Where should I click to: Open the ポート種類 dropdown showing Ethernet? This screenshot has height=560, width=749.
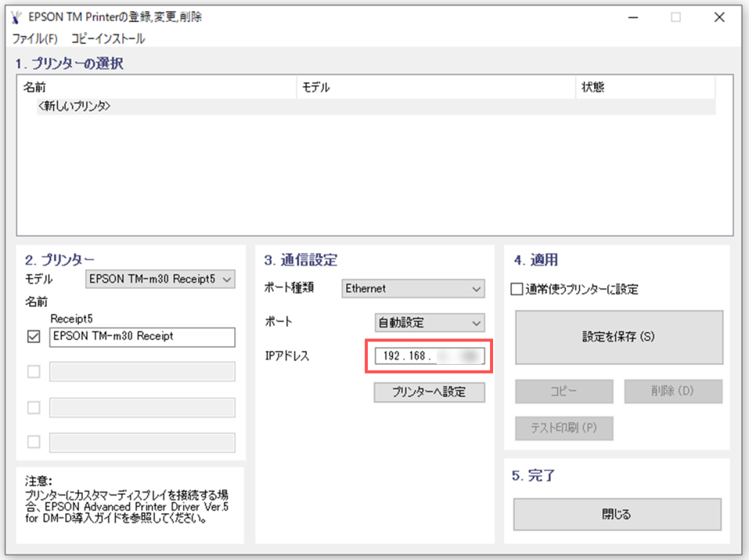(x=413, y=288)
